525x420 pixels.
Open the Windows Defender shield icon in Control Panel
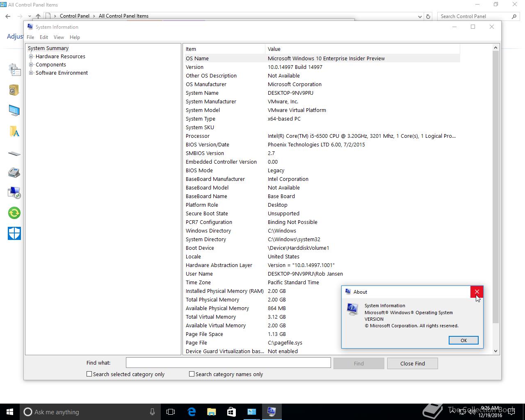click(x=14, y=233)
